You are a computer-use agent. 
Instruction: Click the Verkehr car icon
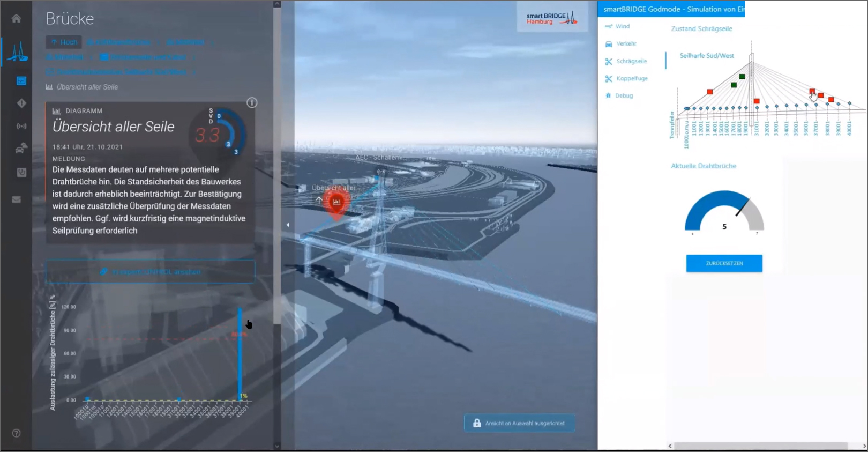(609, 44)
